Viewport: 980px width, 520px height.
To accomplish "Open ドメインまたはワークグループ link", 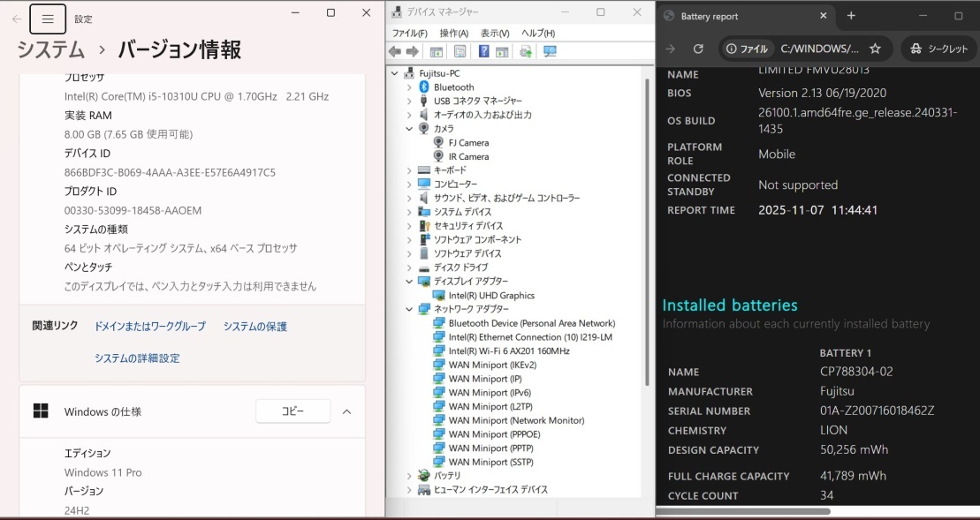I will tap(149, 327).
